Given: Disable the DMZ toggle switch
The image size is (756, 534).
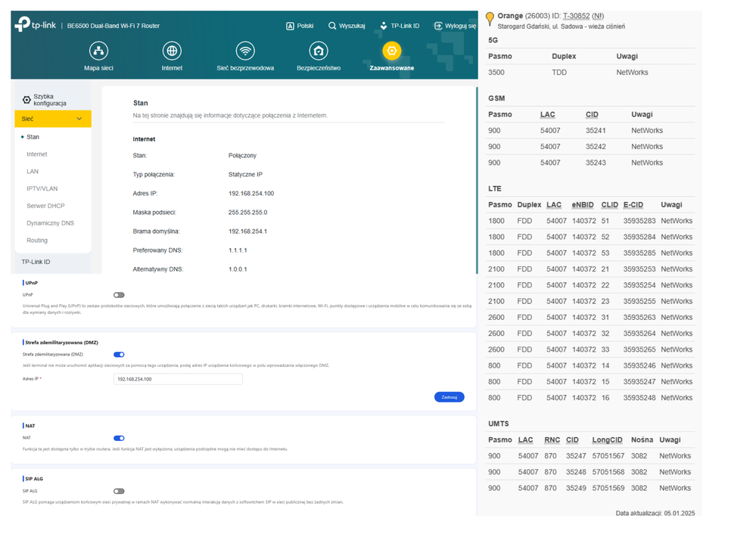Looking at the screenshot, I should pyautogui.click(x=119, y=354).
